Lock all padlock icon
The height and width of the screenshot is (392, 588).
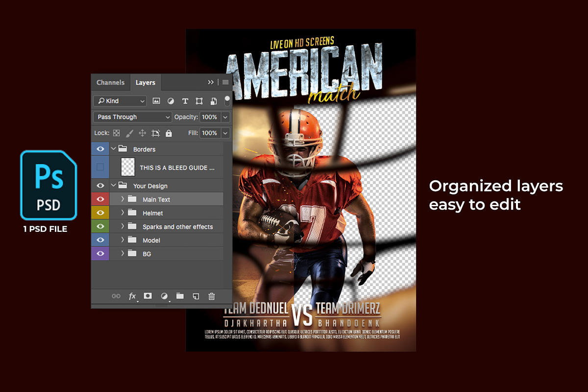click(169, 133)
